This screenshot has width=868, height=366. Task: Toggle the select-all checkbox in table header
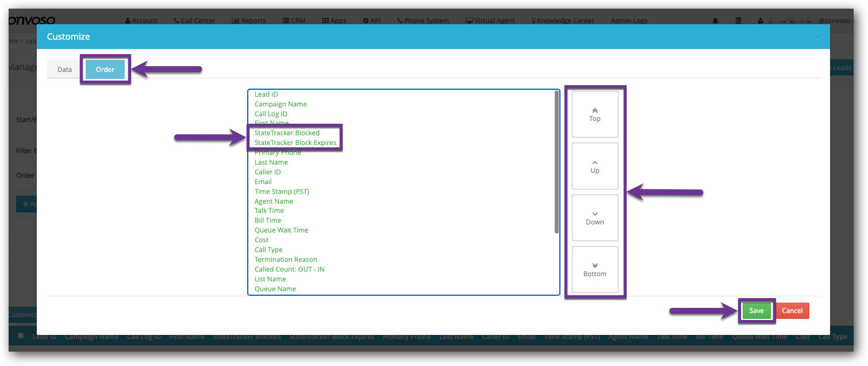pos(21,335)
